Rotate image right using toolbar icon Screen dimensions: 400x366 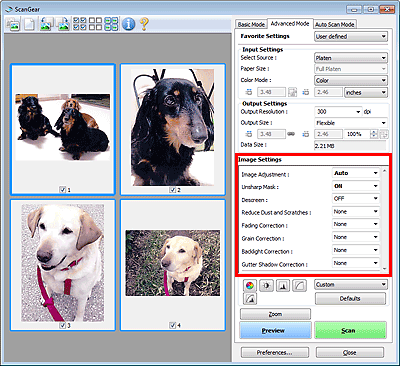[x=62, y=24]
